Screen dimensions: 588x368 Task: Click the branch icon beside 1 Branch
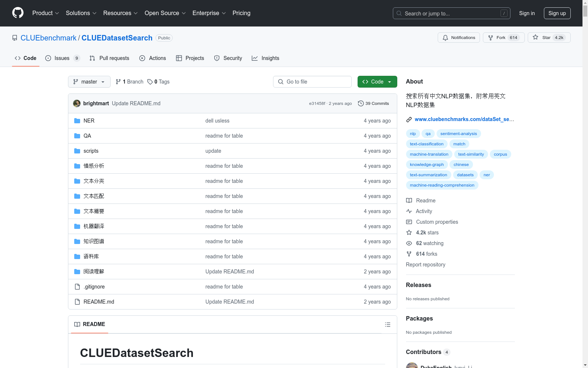click(x=118, y=82)
